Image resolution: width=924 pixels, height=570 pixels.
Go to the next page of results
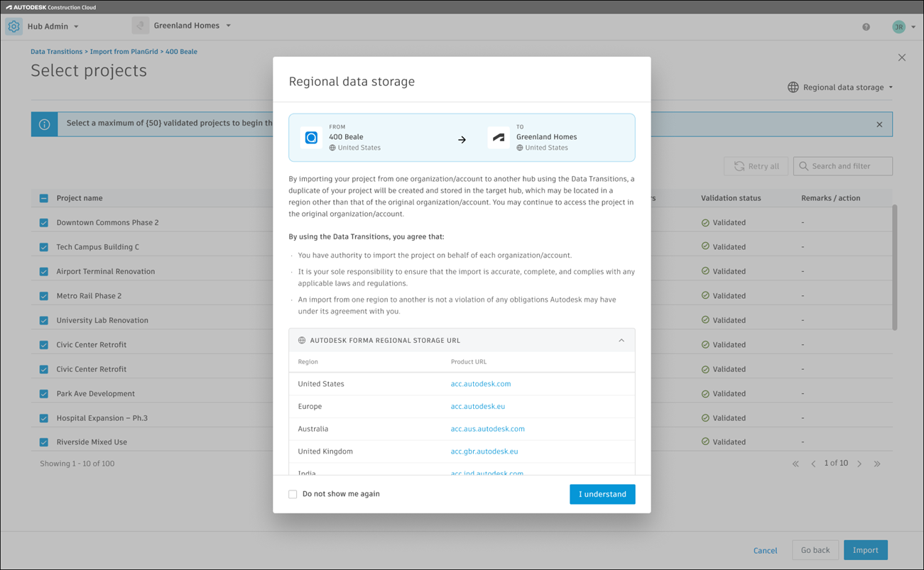(x=859, y=464)
